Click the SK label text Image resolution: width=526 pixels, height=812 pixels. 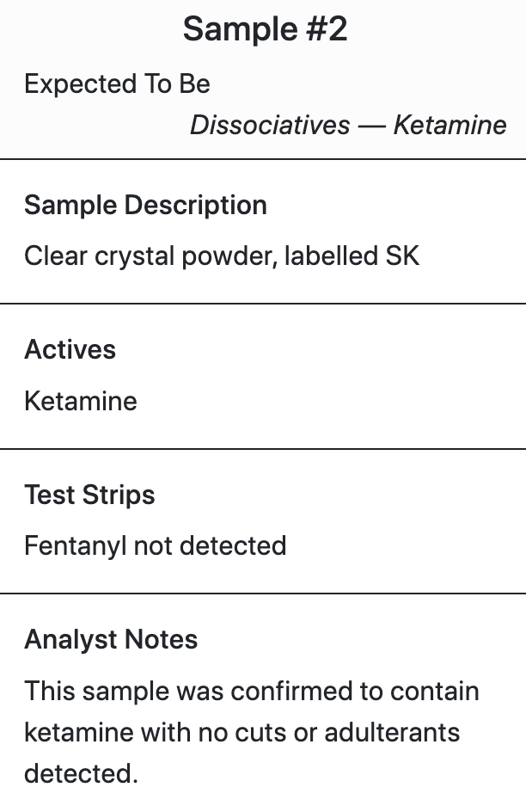402,255
